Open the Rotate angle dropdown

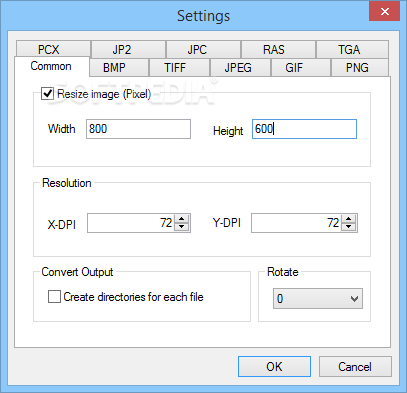click(318, 299)
